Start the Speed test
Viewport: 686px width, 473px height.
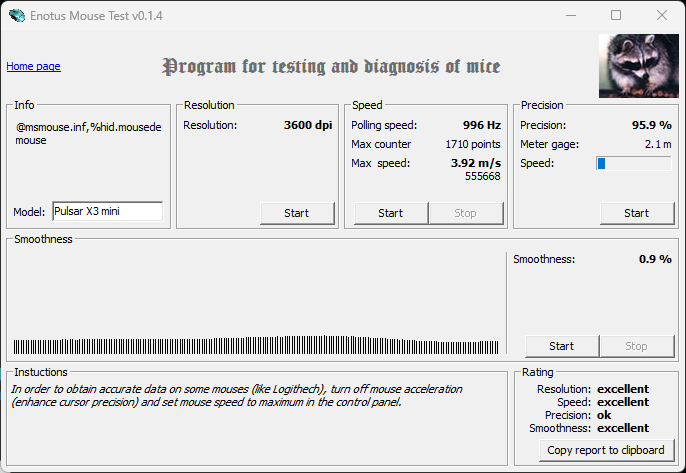tap(391, 213)
